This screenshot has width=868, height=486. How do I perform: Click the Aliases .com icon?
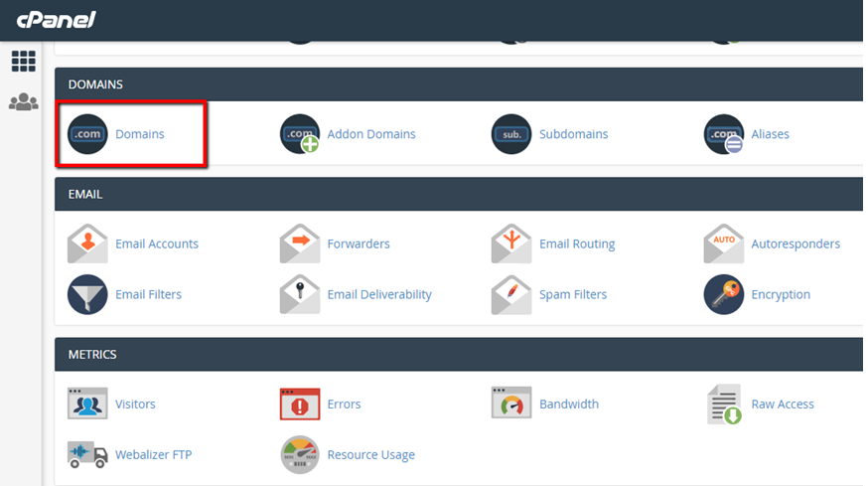pyautogui.click(x=724, y=134)
